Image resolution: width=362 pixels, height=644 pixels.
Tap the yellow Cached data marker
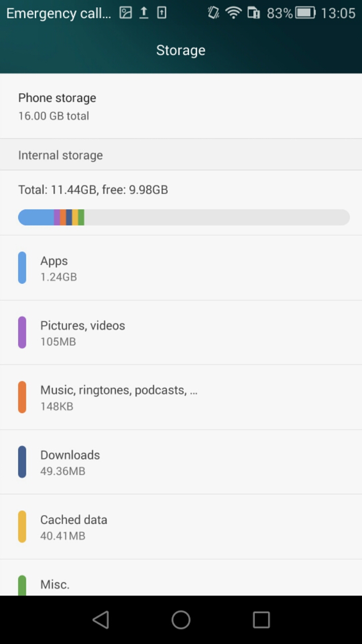pyautogui.click(x=22, y=526)
